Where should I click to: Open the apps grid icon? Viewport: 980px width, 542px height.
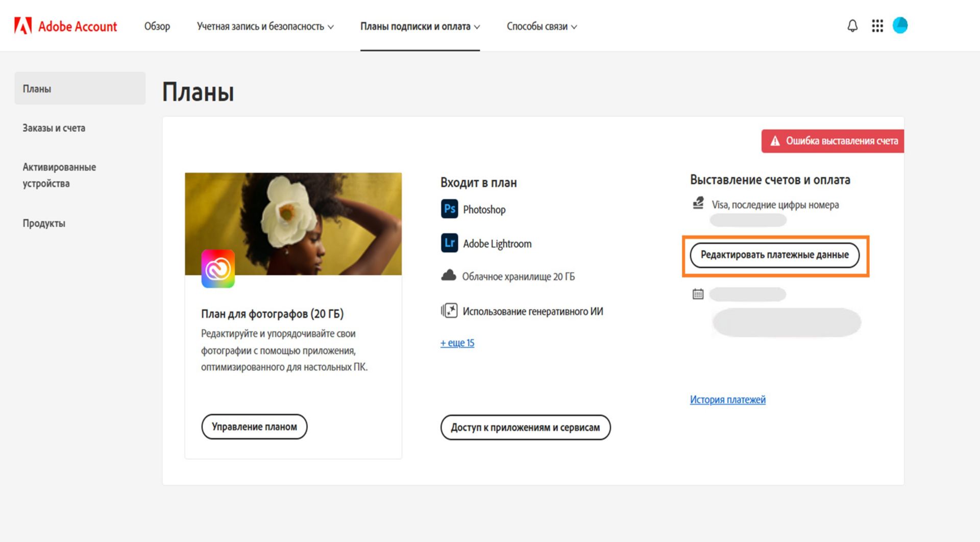pyautogui.click(x=877, y=26)
